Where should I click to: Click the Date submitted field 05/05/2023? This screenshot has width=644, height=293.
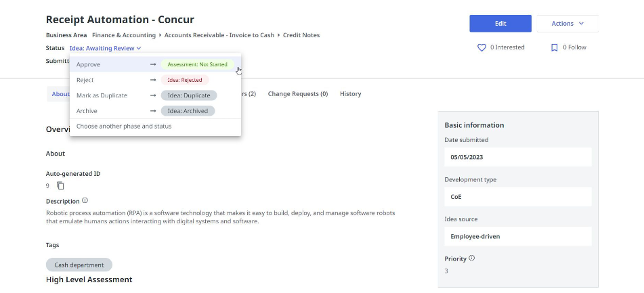pos(518,157)
